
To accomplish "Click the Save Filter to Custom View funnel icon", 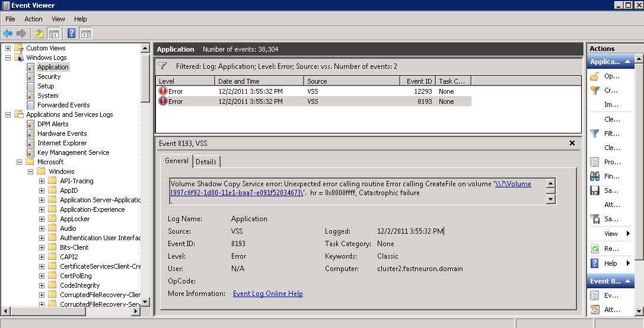I will (x=595, y=219).
